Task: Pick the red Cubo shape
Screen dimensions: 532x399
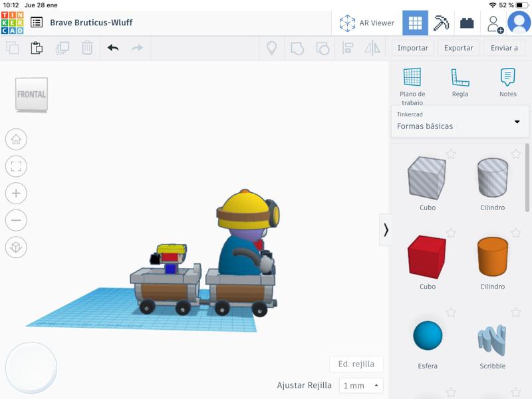Action: [427, 263]
